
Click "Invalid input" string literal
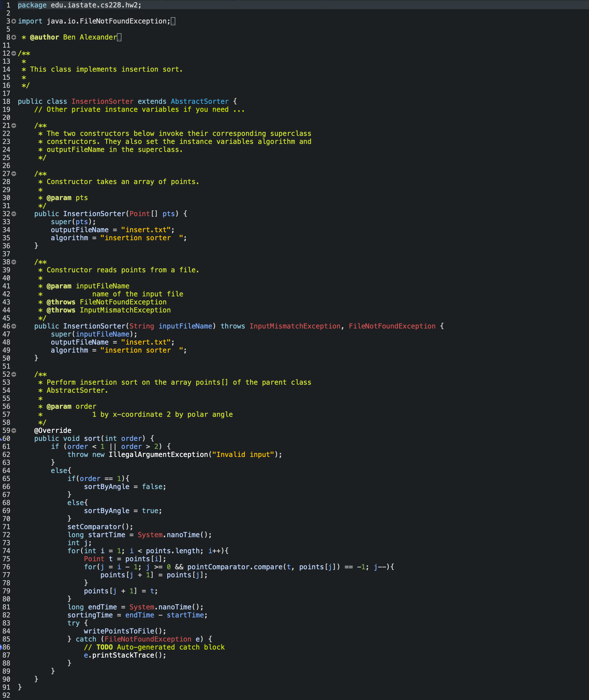[x=243, y=454]
